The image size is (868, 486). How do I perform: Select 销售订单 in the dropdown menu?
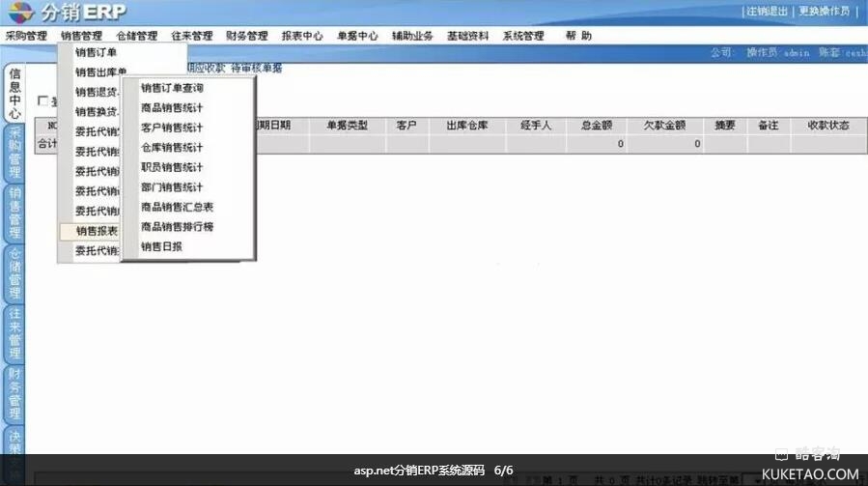[x=96, y=52]
